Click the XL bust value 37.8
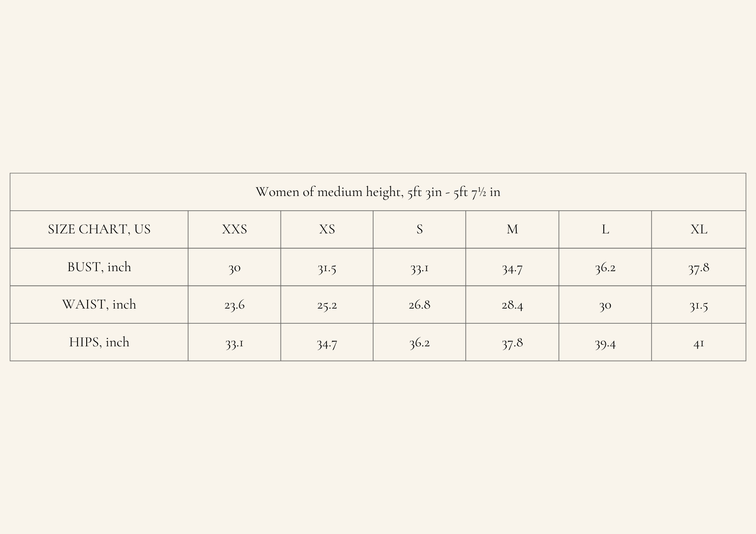The width and height of the screenshot is (756, 534). click(699, 268)
